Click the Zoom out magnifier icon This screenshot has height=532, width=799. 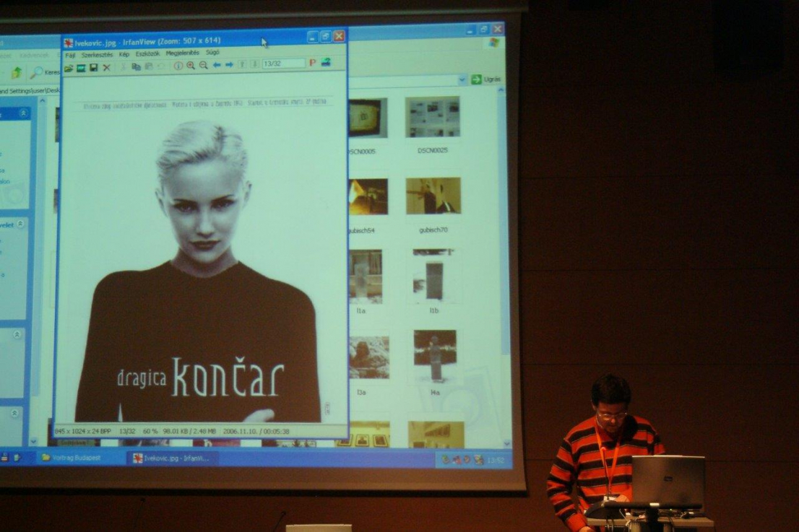(x=203, y=65)
